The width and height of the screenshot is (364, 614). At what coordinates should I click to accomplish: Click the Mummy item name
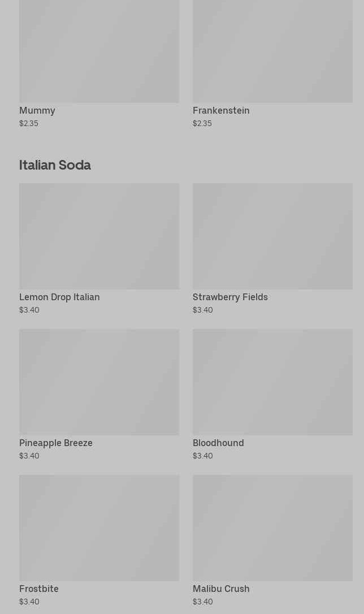pyautogui.click(x=37, y=111)
